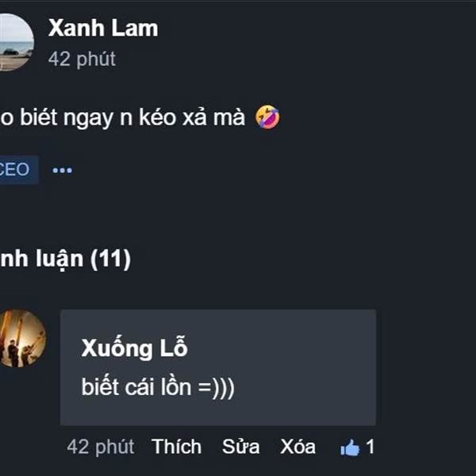Open Xanh Lam's profile picture
This screenshot has width=476, height=476.
15,42
